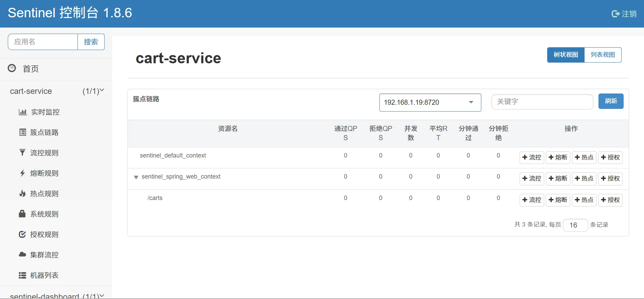Click the cloud icon for 集群流控
Screen dimensions: 644x299
(x=22, y=254)
